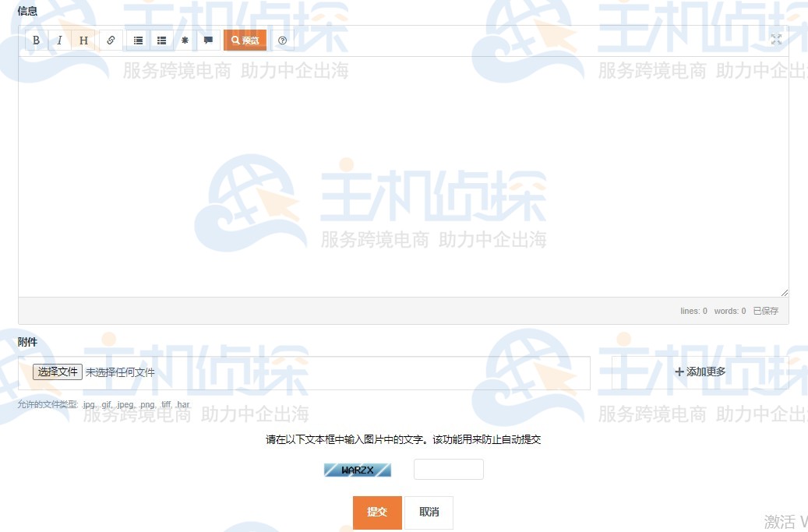This screenshot has width=808, height=532.
Task: Cancel the form with the 取消 button
Action: pyautogui.click(x=429, y=513)
